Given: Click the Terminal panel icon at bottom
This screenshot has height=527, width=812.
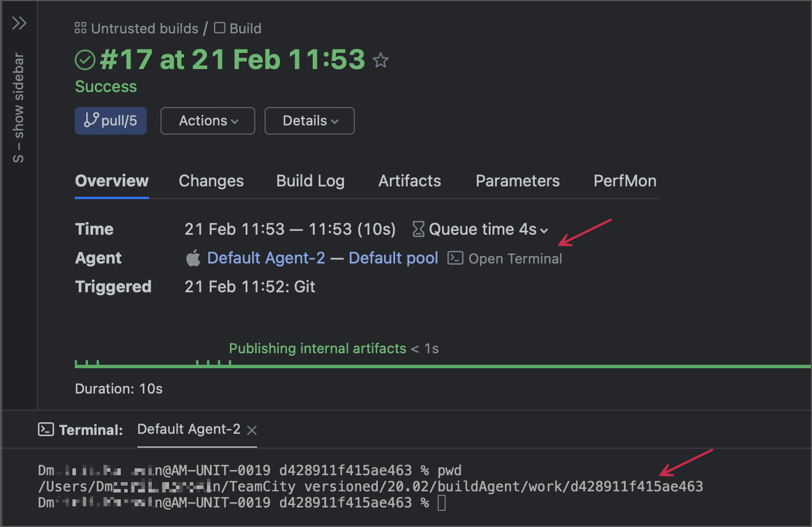Looking at the screenshot, I should (x=45, y=429).
